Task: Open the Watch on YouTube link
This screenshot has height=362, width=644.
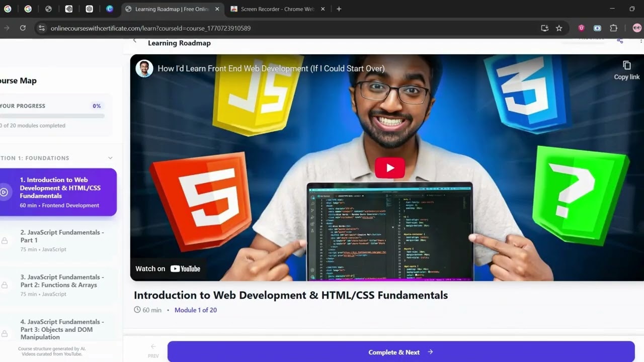Action: [x=168, y=268]
